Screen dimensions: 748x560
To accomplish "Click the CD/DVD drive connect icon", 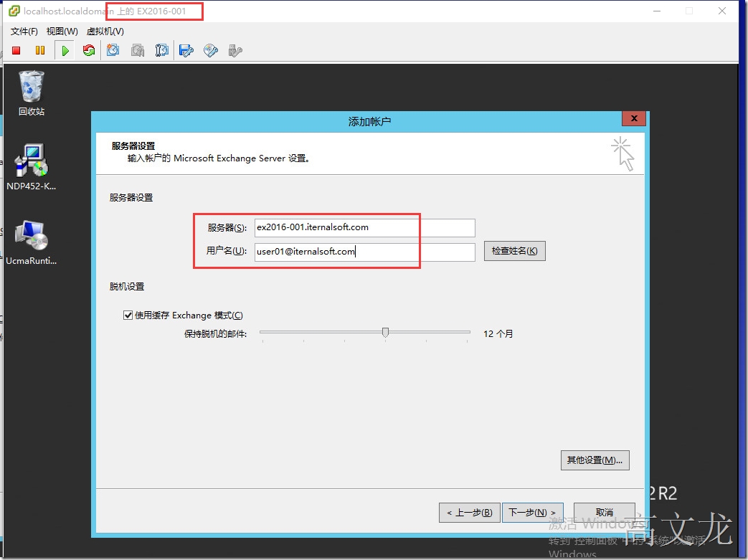I will [x=210, y=51].
